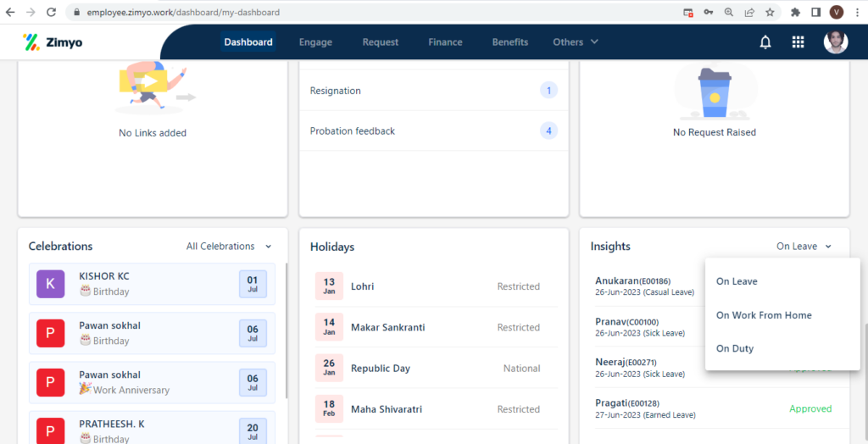Select On Leave from dropdown list
Image resolution: width=868 pixels, height=444 pixels.
(x=782, y=281)
